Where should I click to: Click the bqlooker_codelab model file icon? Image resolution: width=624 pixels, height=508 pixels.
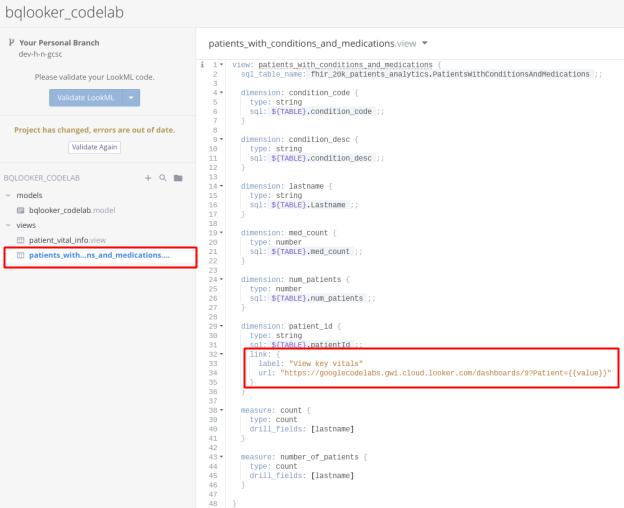pyautogui.click(x=21, y=210)
